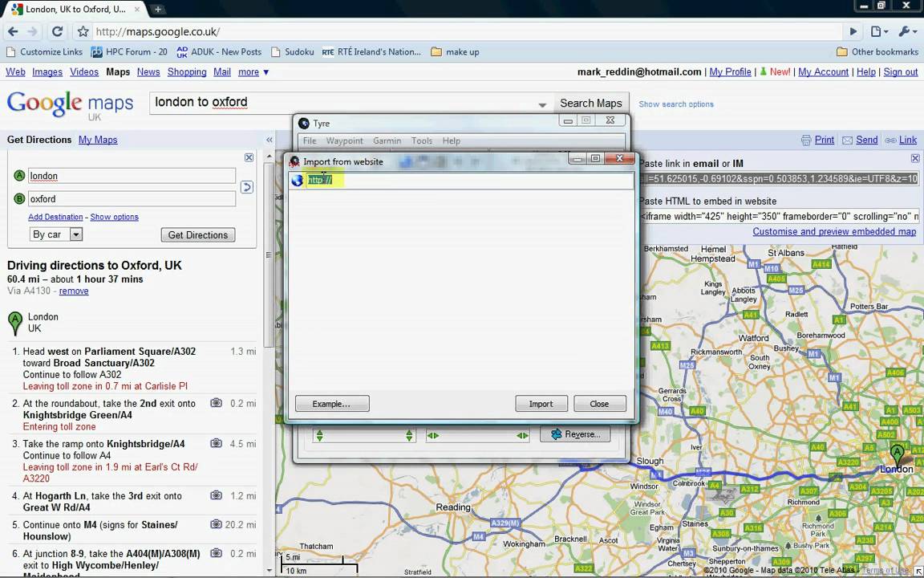The image size is (924, 578).
Task: Click the globe icon in Import dialog
Action: (297, 181)
